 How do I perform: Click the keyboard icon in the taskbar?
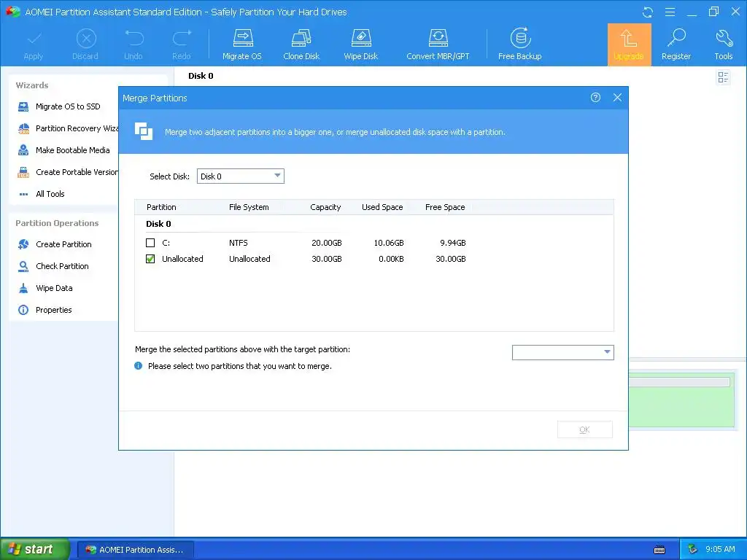click(x=659, y=550)
